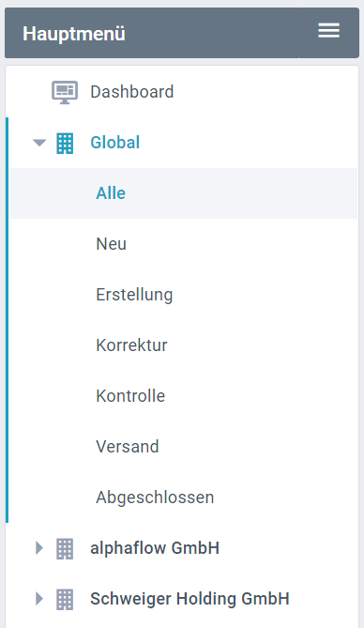Screen dimensions: 364x628
Task: Select Schweiger Holding GmbH label
Action: 190,599
